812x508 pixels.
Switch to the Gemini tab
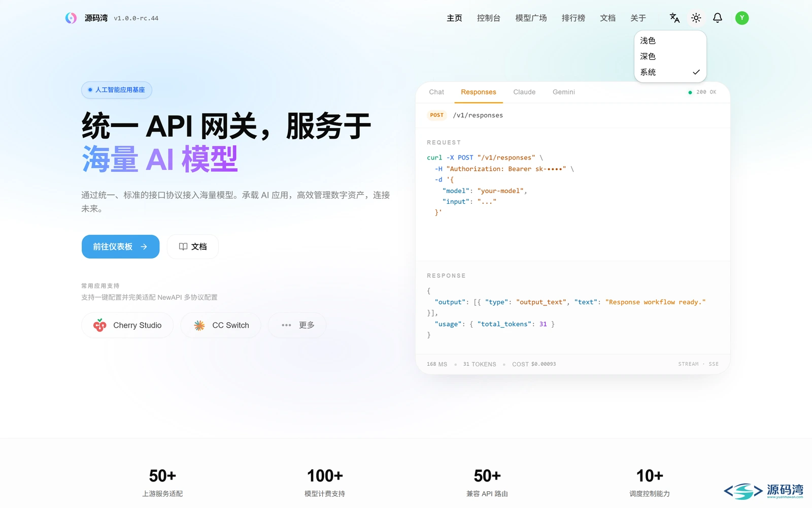564,92
